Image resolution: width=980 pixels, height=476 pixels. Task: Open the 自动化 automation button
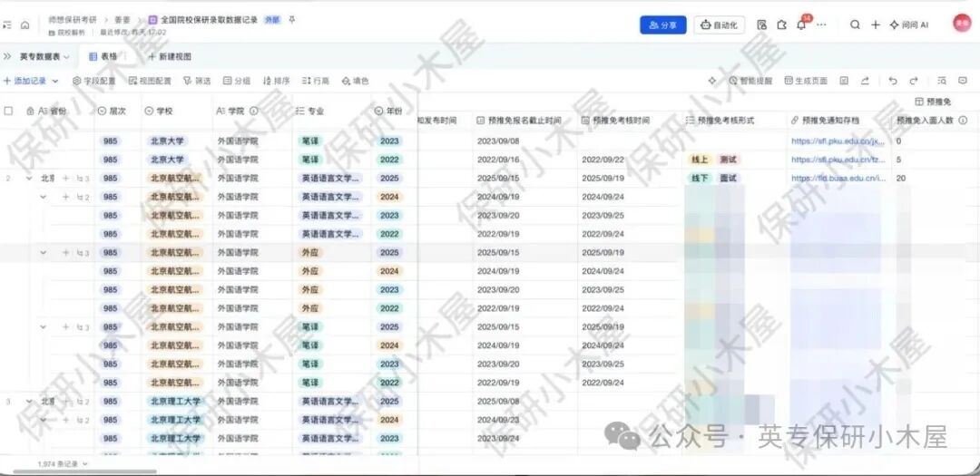coord(719,25)
